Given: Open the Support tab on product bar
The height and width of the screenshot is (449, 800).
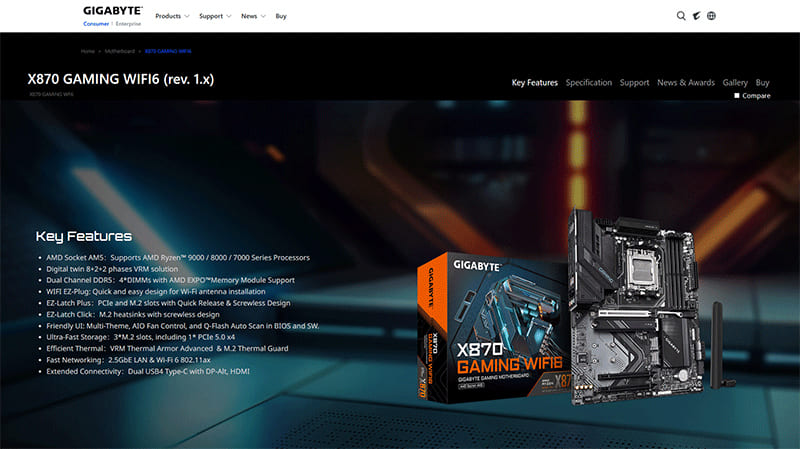Looking at the screenshot, I should [x=635, y=83].
